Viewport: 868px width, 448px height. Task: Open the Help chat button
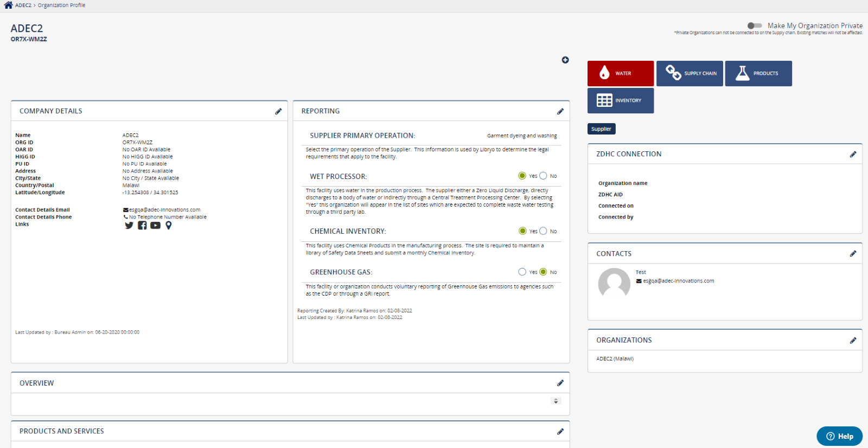pos(839,436)
